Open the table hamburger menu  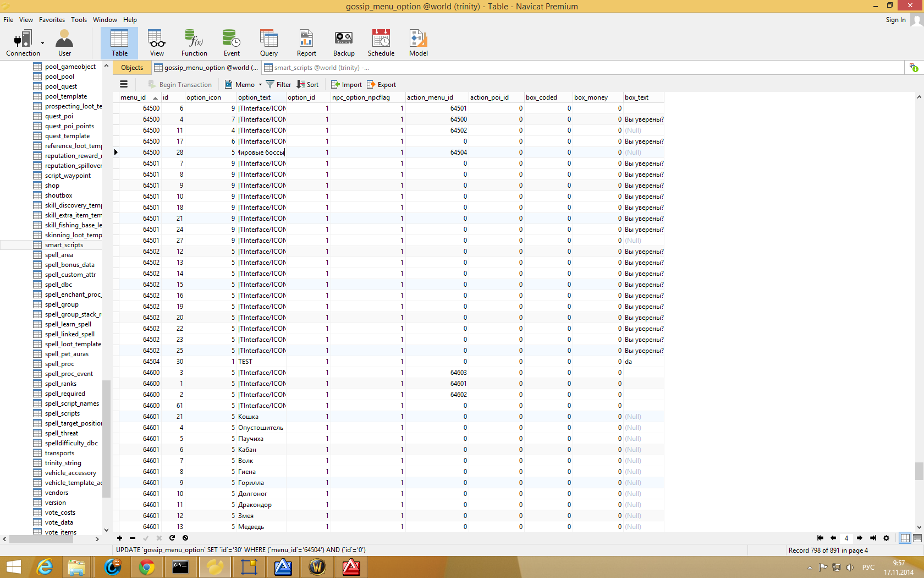click(124, 84)
